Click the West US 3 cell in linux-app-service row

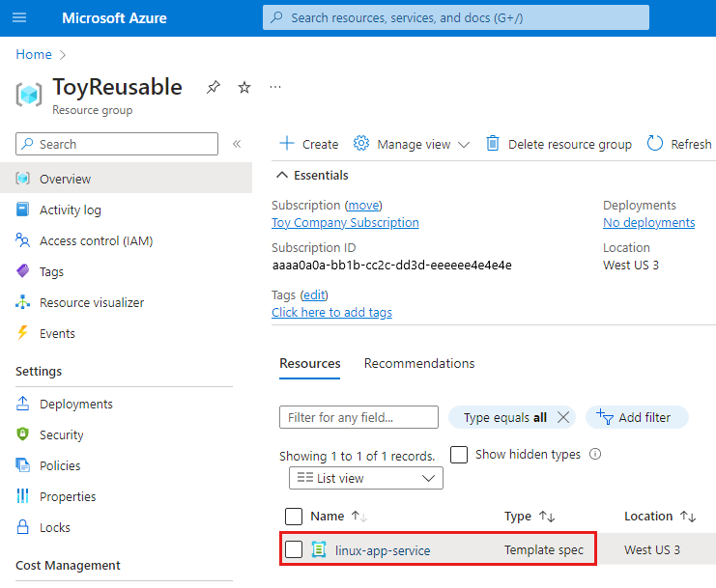coord(652,549)
